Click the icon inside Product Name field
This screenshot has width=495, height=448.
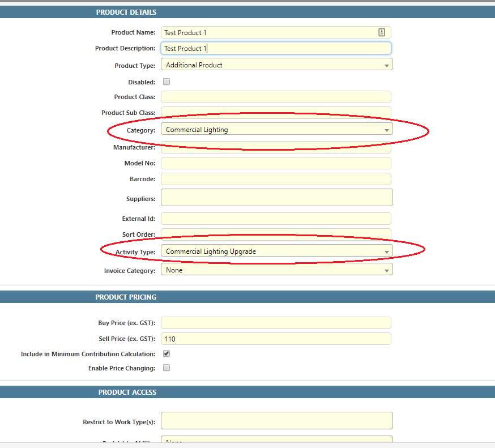[x=382, y=33]
